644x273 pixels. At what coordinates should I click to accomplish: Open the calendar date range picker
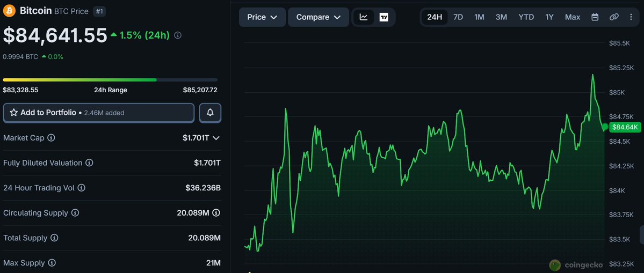click(595, 17)
